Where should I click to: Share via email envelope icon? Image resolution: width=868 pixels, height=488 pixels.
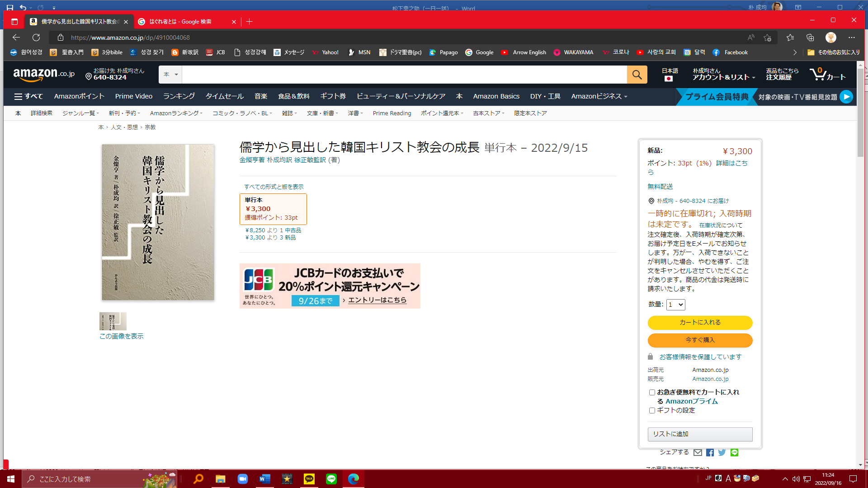click(x=698, y=452)
